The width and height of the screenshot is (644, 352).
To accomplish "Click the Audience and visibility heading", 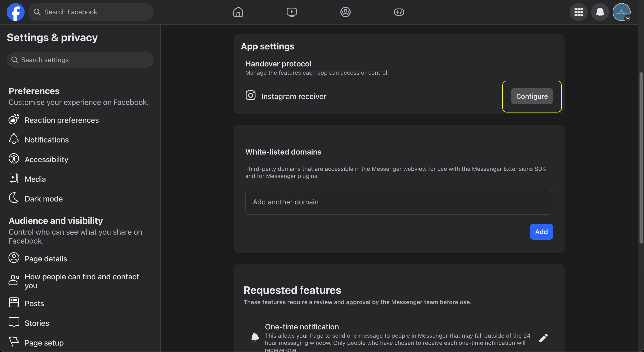I will coord(56,221).
